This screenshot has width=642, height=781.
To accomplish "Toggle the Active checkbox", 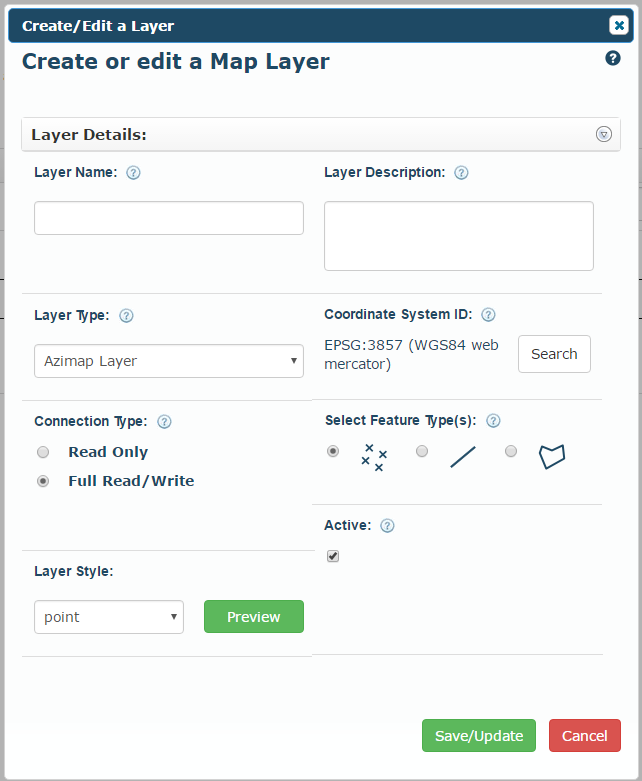I will coord(333,556).
